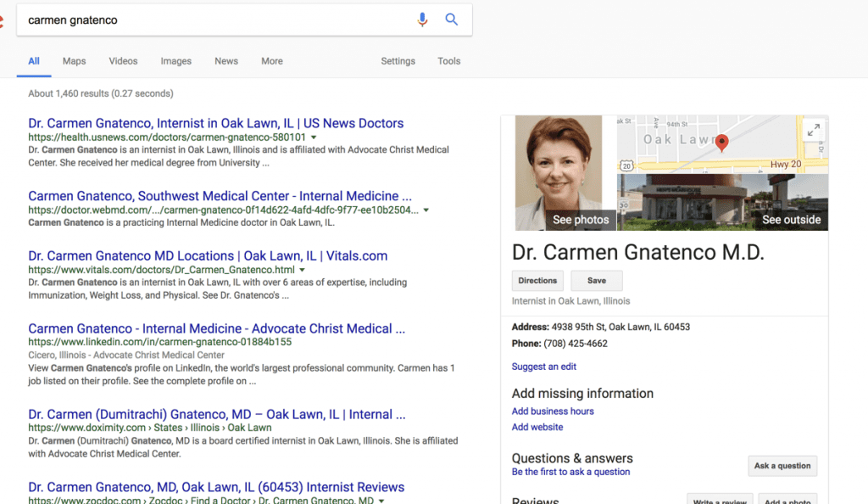Open the Settings menu

click(398, 61)
